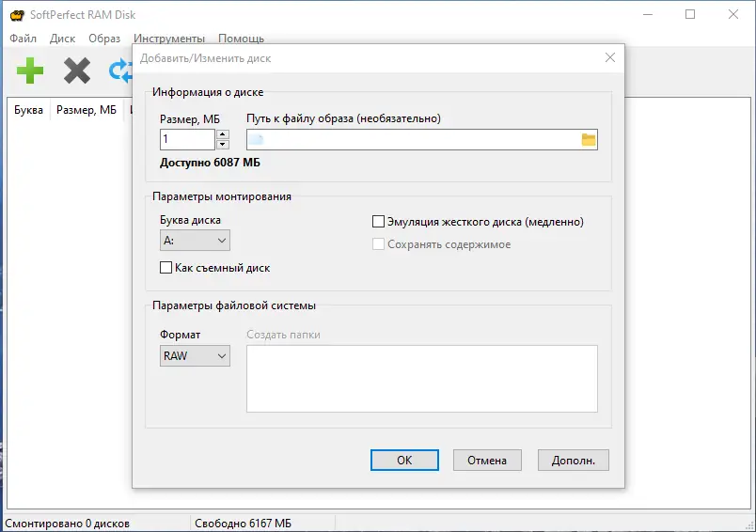Viewport: 756px width, 532px height.
Task: Maximize the SoftPerfect RAM Disk window
Action: (690, 14)
